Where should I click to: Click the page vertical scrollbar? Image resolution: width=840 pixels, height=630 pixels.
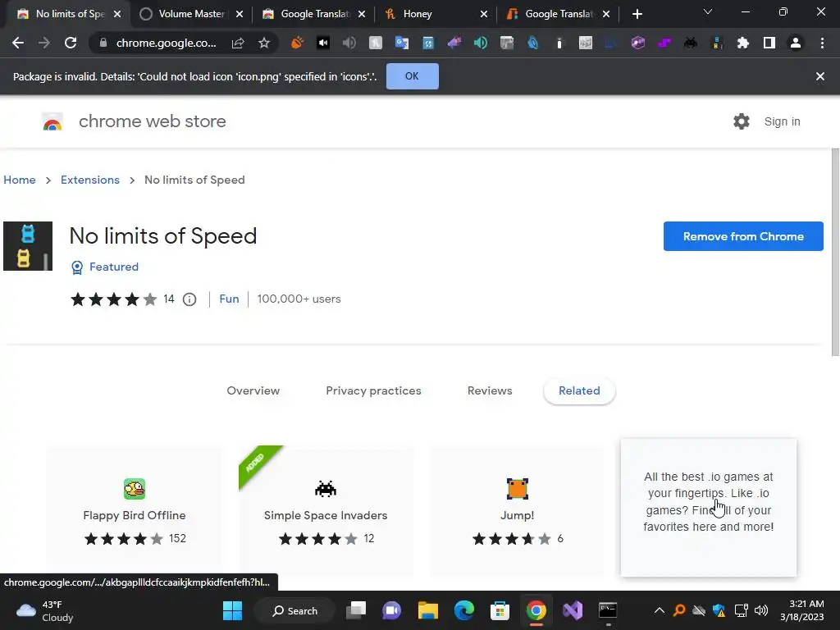pos(835,252)
